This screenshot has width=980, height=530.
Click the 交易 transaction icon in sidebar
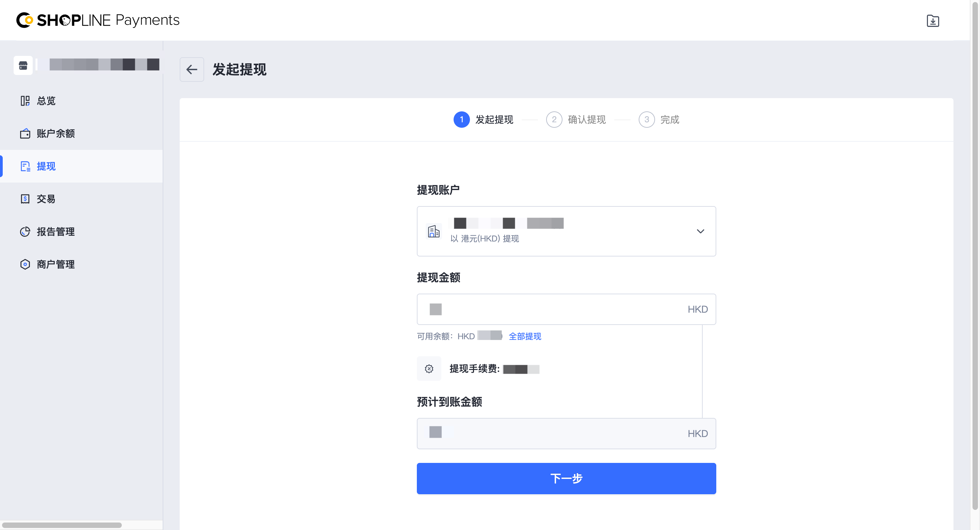25,199
